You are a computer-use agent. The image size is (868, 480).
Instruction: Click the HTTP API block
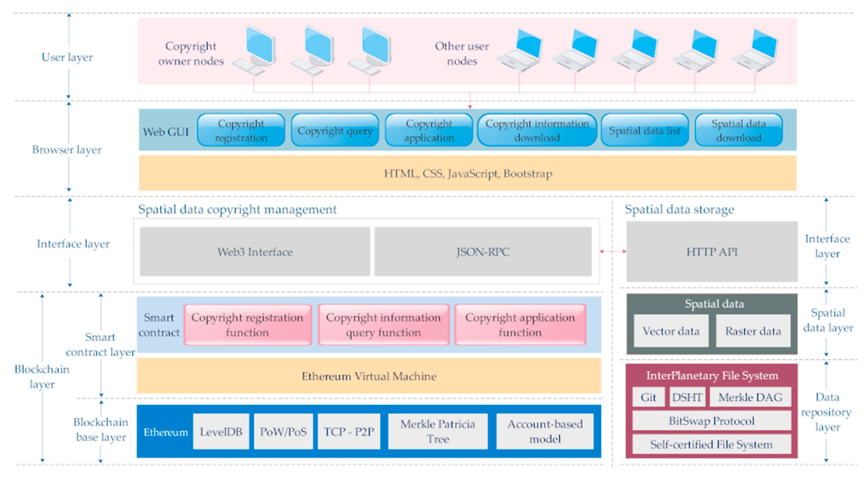712,252
